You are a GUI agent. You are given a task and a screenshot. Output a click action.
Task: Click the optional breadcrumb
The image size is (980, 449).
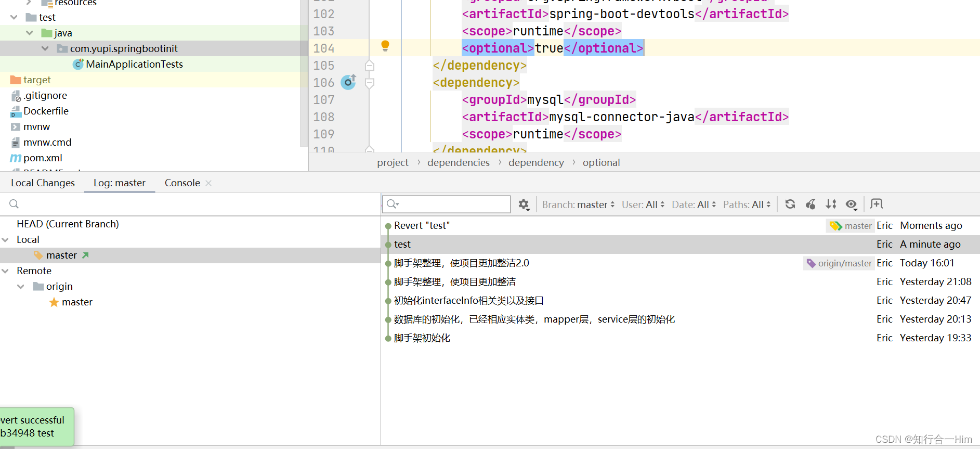(x=601, y=162)
